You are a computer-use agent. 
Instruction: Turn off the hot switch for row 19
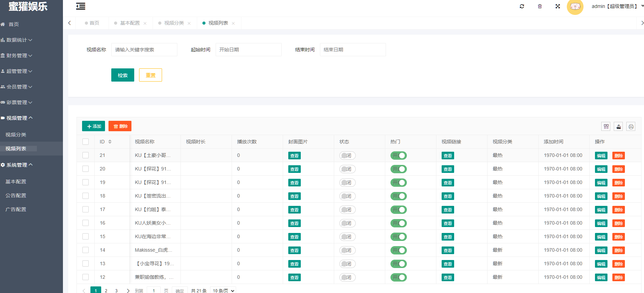pos(398,183)
